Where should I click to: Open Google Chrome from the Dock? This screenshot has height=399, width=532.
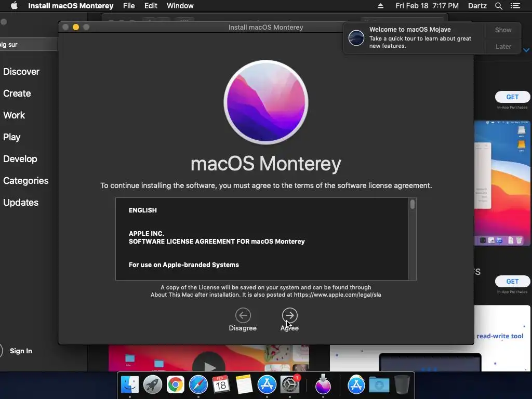click(176, 385)
